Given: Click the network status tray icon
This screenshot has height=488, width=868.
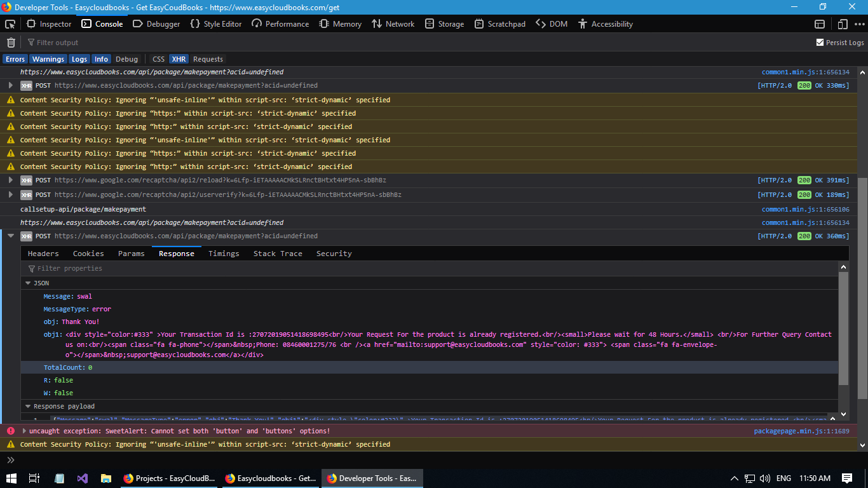Looking at the screenshot, I should tap(750, 478).
